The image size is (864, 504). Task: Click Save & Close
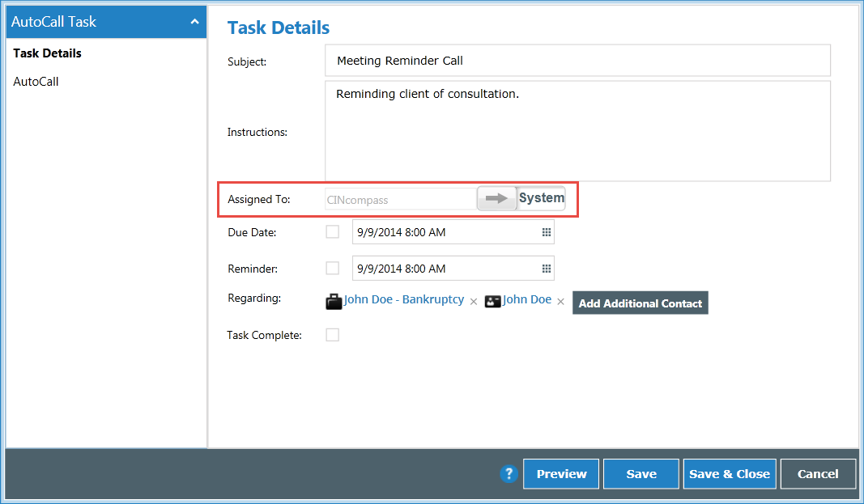coord(729,474)
